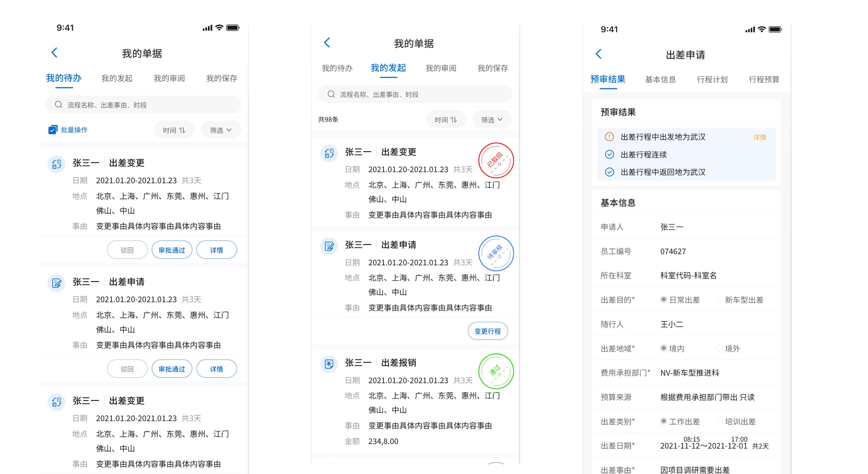
Task: Click the 出差报销 document icon
Action: pos(329,364)
